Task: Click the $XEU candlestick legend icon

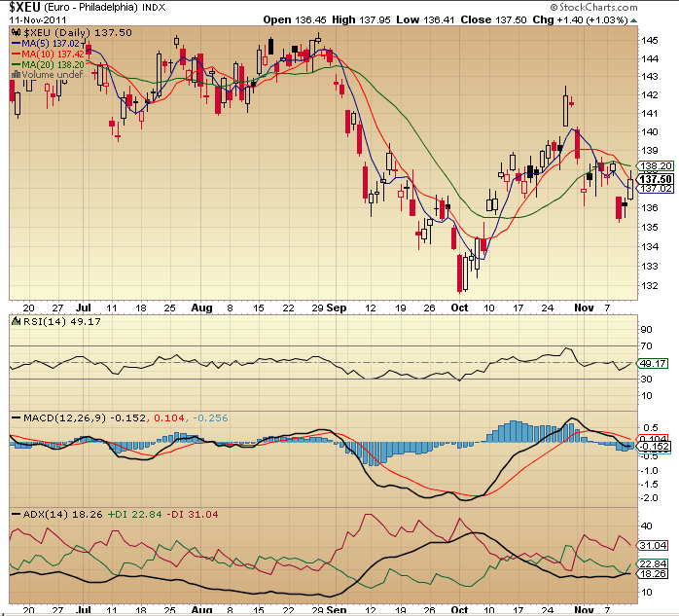Action: pos(15,34)
